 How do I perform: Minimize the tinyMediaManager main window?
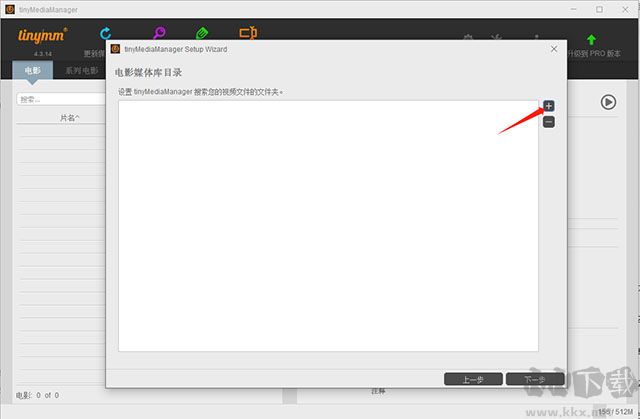pyautogui.click(x=573, y=9)
